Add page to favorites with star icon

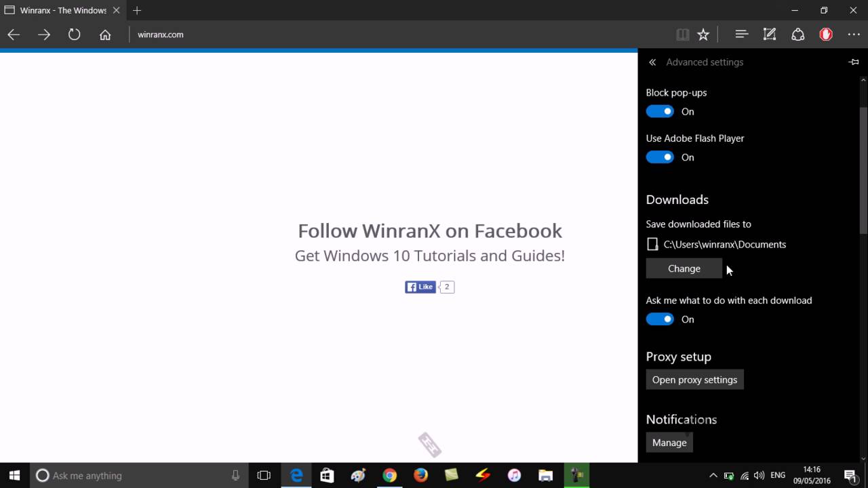703,35
